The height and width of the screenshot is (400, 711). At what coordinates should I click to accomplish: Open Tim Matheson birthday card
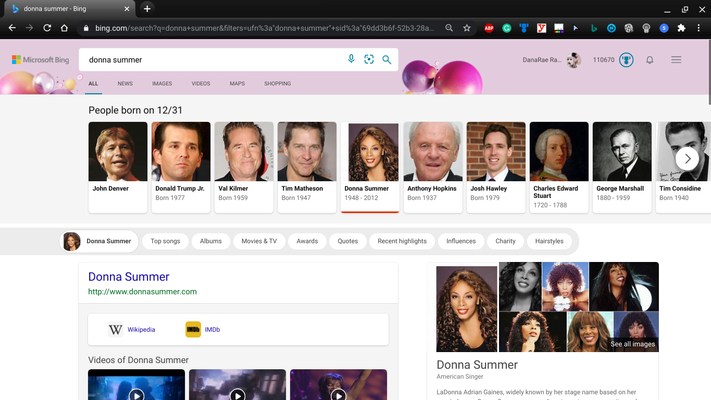[x=307, y=167]
